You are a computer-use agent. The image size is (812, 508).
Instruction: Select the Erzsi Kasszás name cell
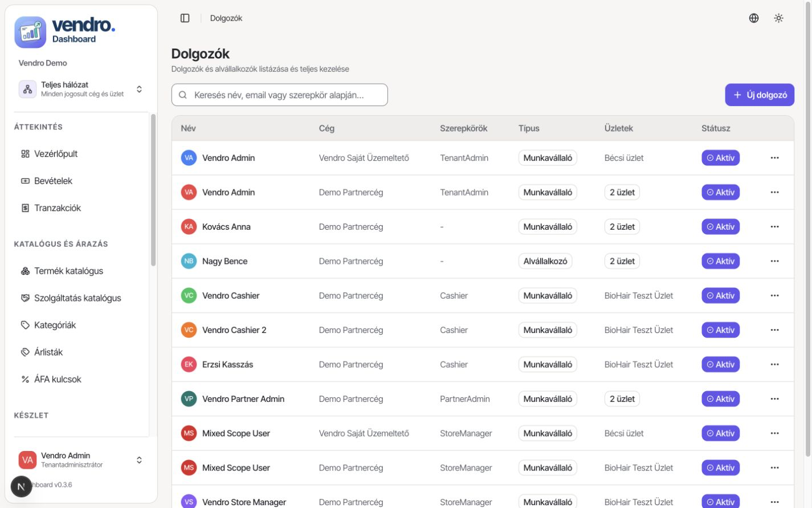point(227,364)
